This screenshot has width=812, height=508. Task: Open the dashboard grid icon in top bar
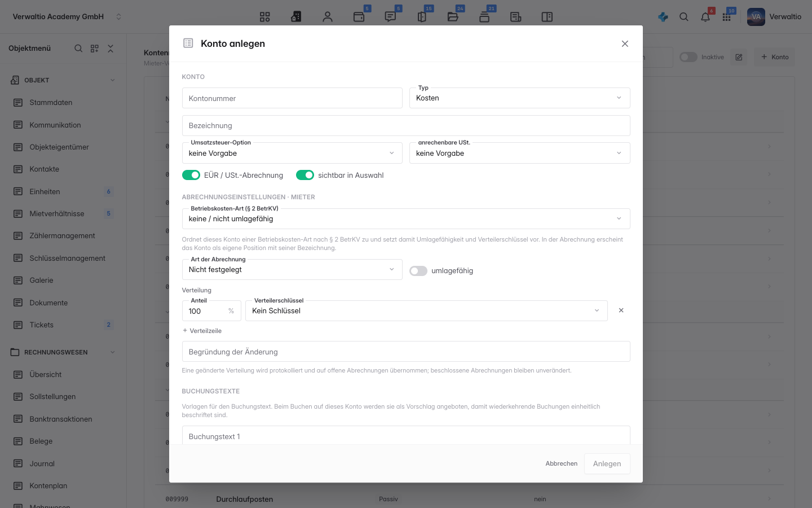264,17
